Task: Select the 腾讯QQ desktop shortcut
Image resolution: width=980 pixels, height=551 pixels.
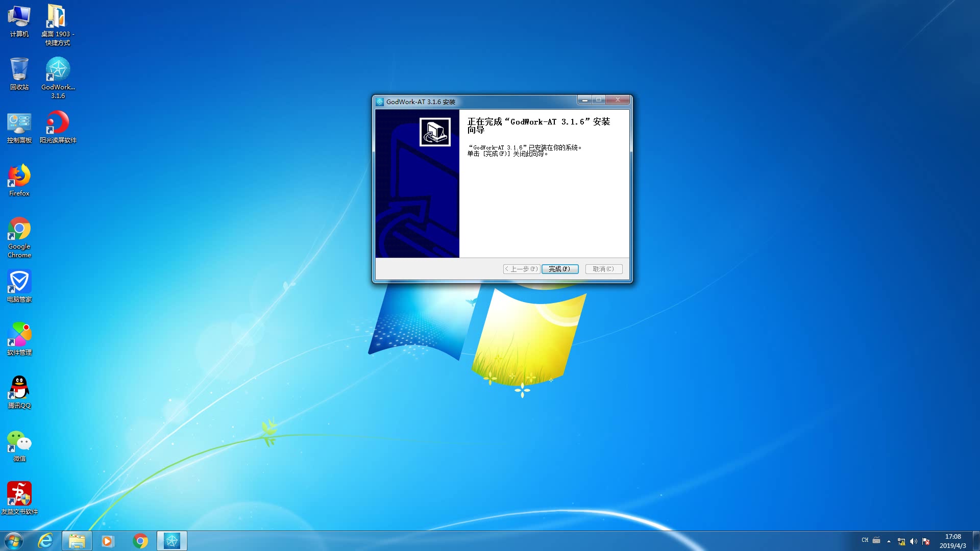Action: [19, 392]
